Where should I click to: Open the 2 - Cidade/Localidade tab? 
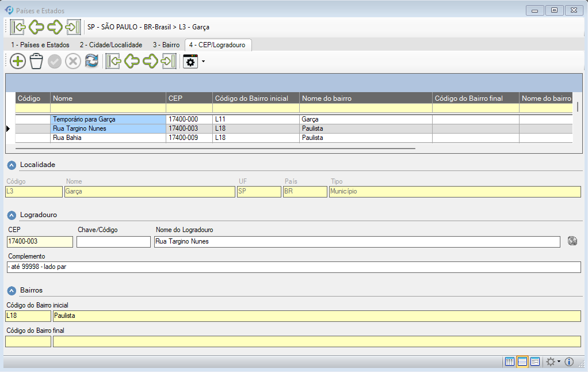pyautogui.click(x=110, y=45)
